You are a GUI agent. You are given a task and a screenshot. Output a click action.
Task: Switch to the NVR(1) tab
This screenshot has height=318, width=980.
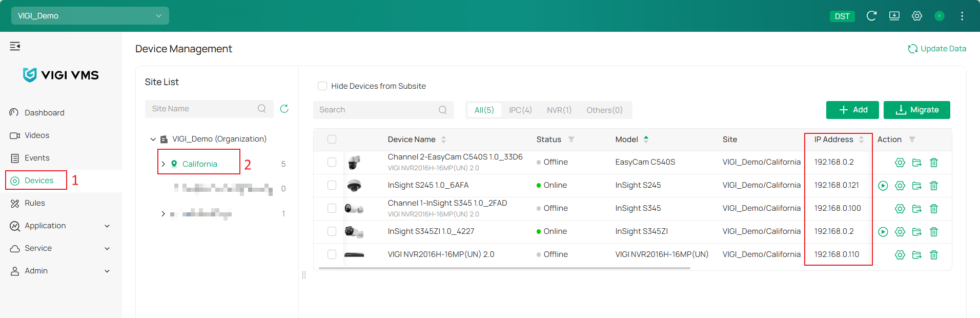point(559,110)
